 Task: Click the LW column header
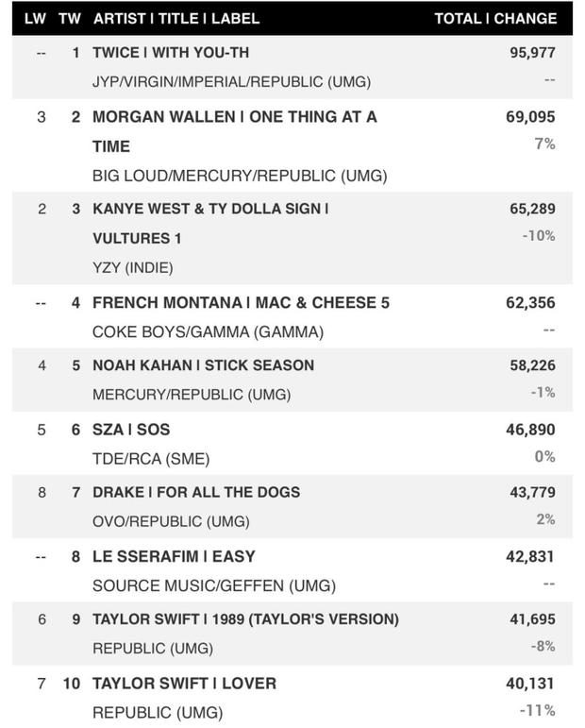click(36, 18)
